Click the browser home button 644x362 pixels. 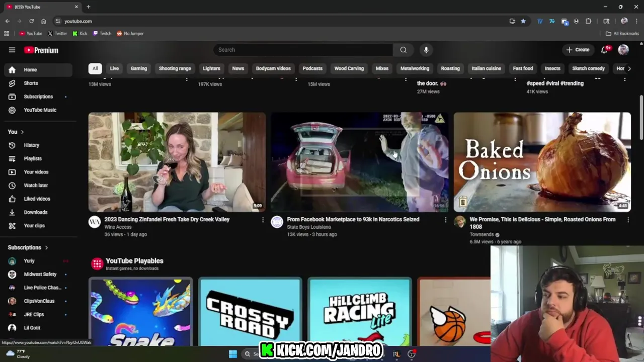click(44, 21)
